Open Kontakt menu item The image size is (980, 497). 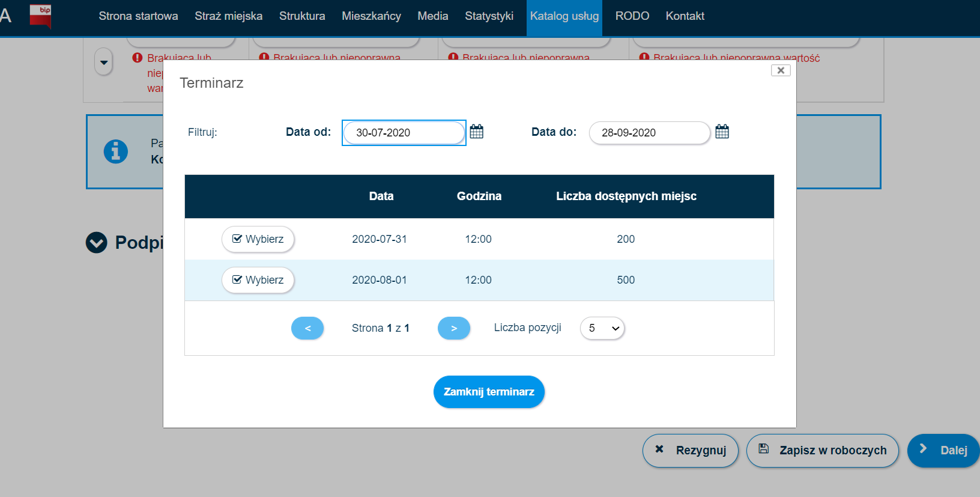(x=685, y=16)
